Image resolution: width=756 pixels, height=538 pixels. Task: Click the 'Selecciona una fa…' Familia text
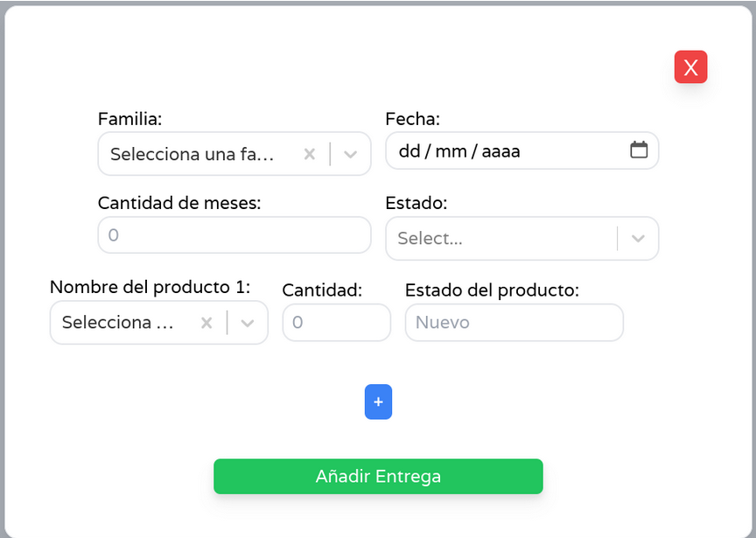[x=192, y=154]
